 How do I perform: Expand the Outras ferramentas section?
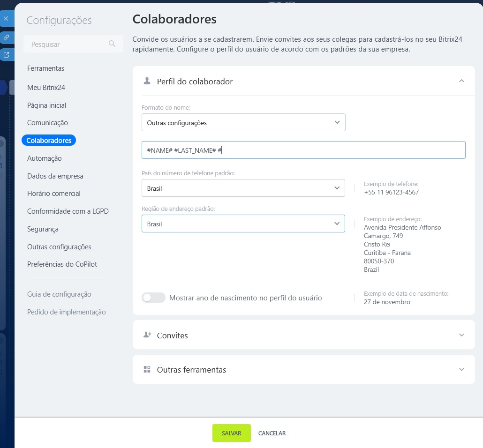click(x=461, y=369)
